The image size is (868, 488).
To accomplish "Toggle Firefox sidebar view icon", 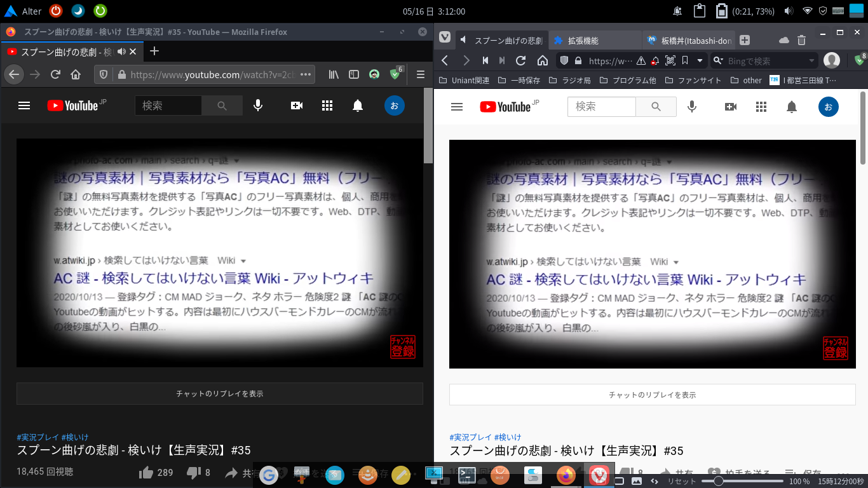I will coord(354,75).
